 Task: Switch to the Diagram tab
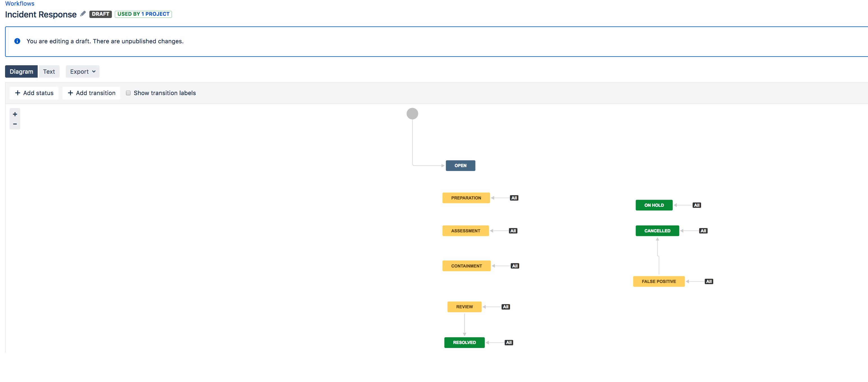click(21, 71)
